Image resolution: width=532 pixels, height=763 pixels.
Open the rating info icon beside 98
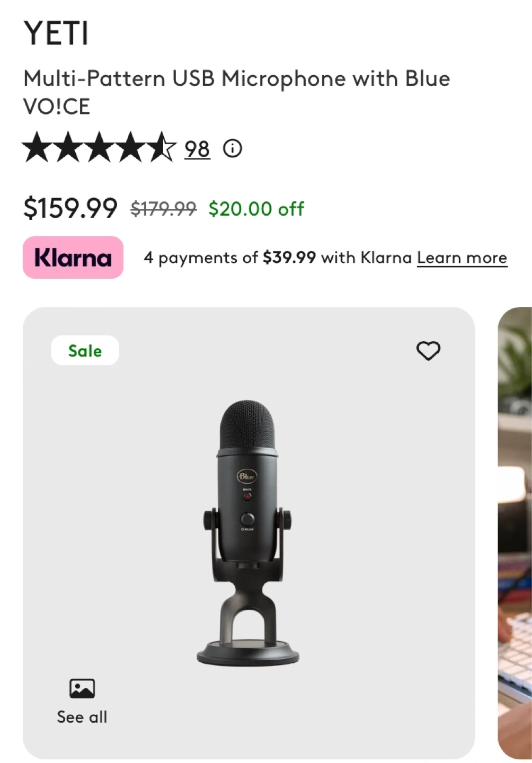click(x=232, y=148)
